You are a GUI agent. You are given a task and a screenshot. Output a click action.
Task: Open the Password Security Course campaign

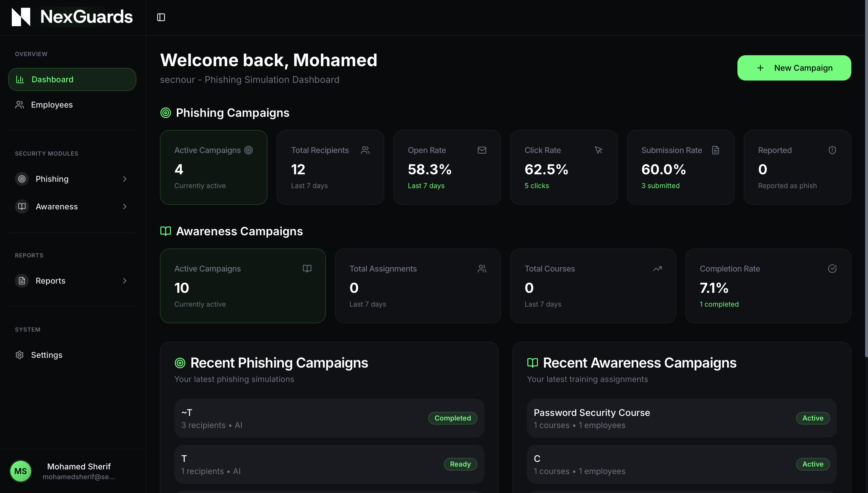(x=591, y=412)
